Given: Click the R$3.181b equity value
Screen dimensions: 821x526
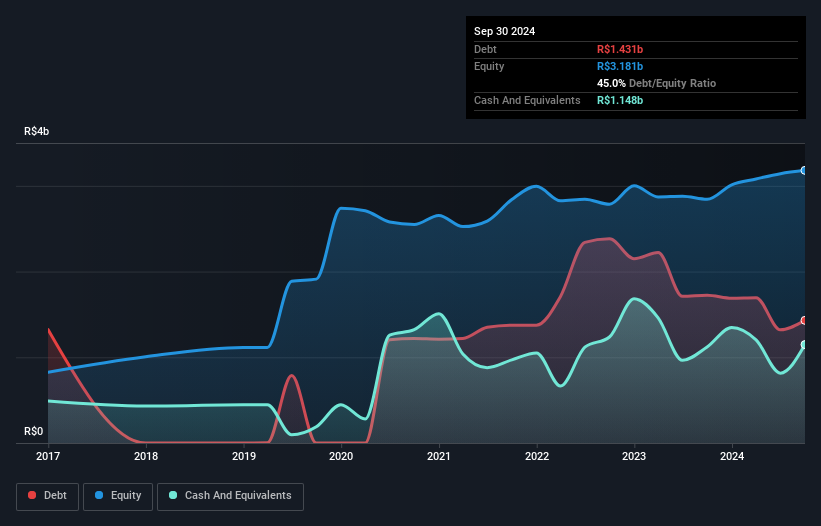Looking at the screenshot, I should pyautogui.click(x=620, y=66).
